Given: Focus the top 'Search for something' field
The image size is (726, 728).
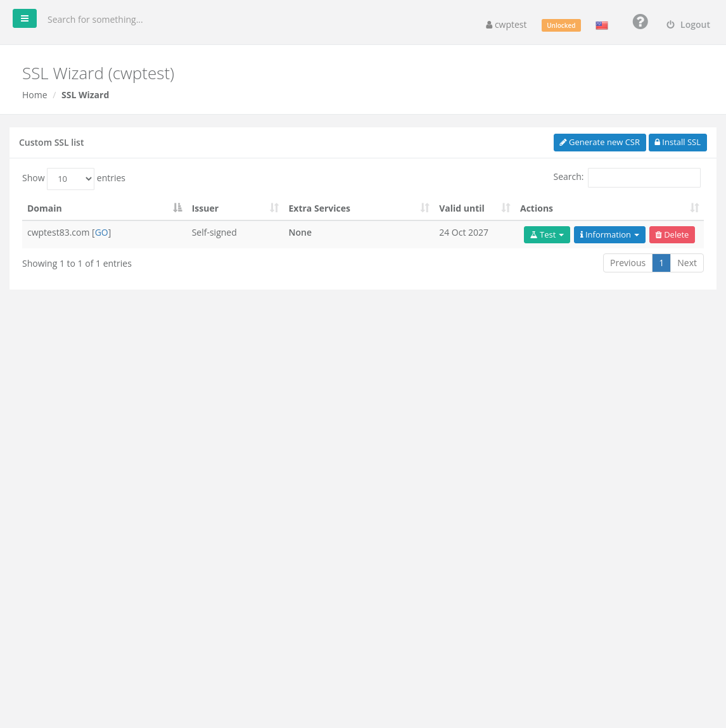Looking at the screenshot, I should pyautogui.click(x=95, y=20).
